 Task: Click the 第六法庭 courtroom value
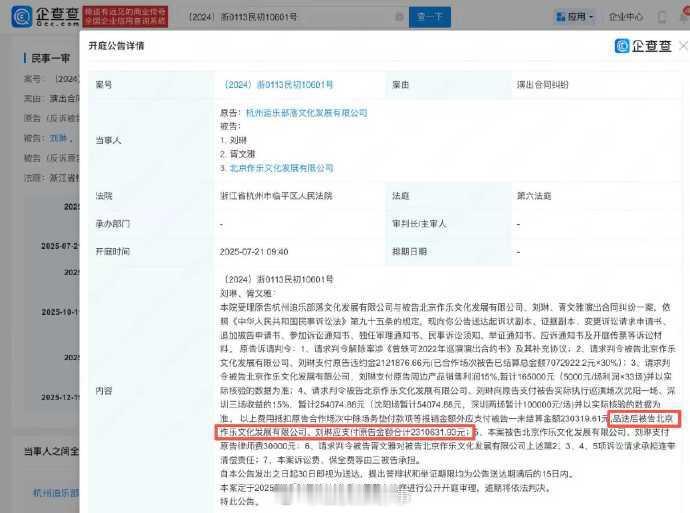point(534,196)
